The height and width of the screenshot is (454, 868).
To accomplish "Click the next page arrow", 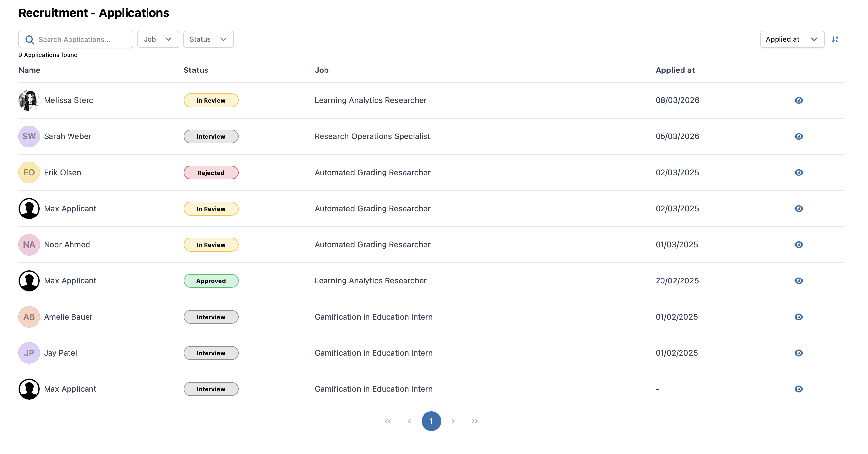I will (453, 421).
